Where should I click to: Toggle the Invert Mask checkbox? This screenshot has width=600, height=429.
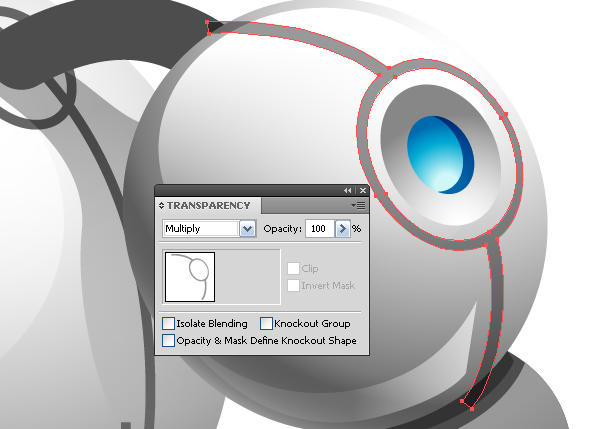point(293,285)
